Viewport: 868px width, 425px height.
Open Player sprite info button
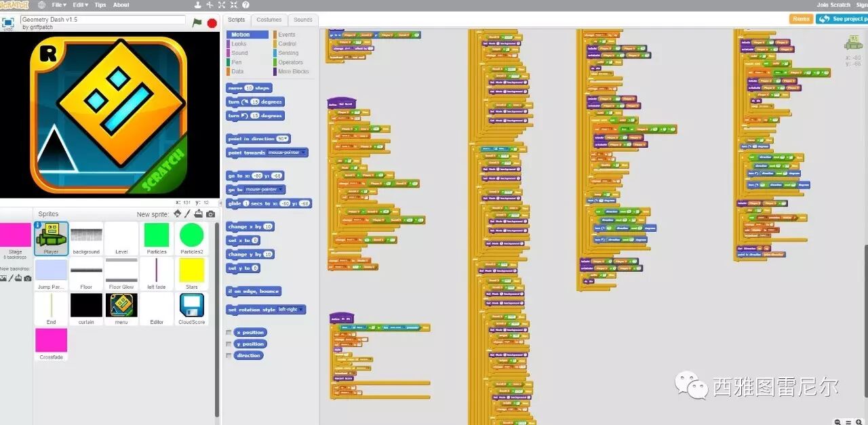[39, 226]
